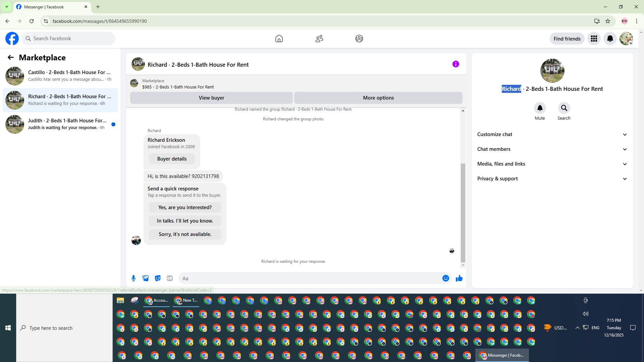The width and height of the screenshot is (644, 362).
Task: Send quick reply 'Sorry, it's not available.'
Action: click(x=185, y=234)
